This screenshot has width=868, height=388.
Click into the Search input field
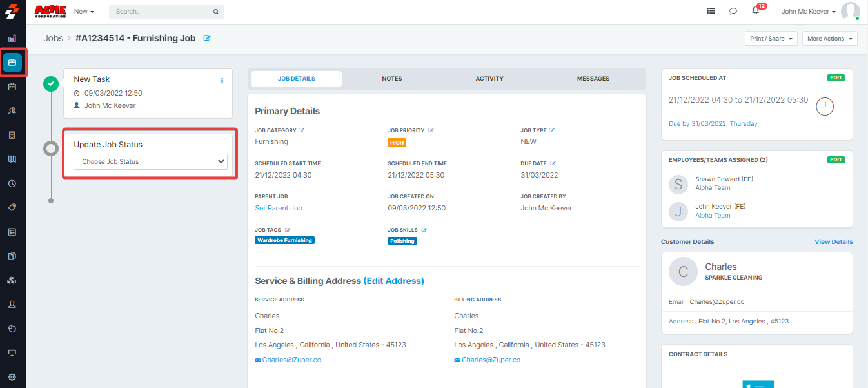click(x=161, y=12)
